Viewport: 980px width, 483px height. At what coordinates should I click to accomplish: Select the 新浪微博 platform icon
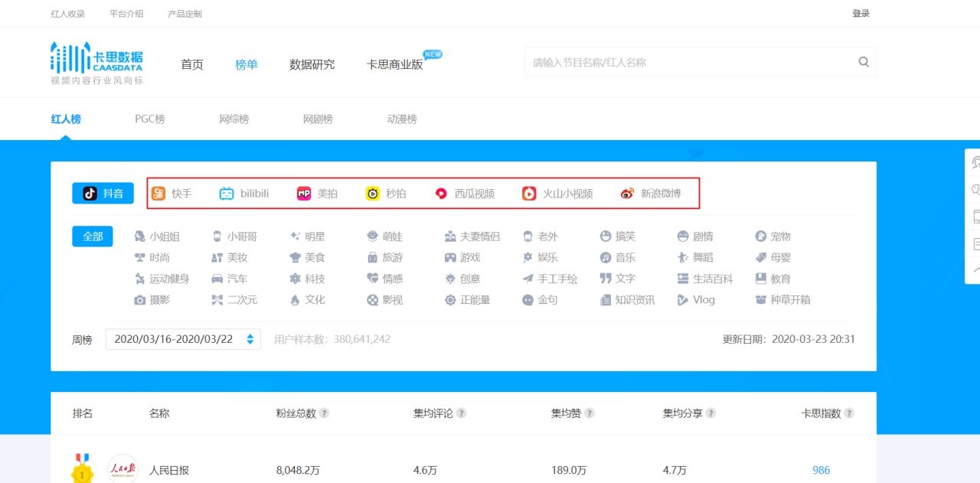pyautogui.click(x=648, y=194)
